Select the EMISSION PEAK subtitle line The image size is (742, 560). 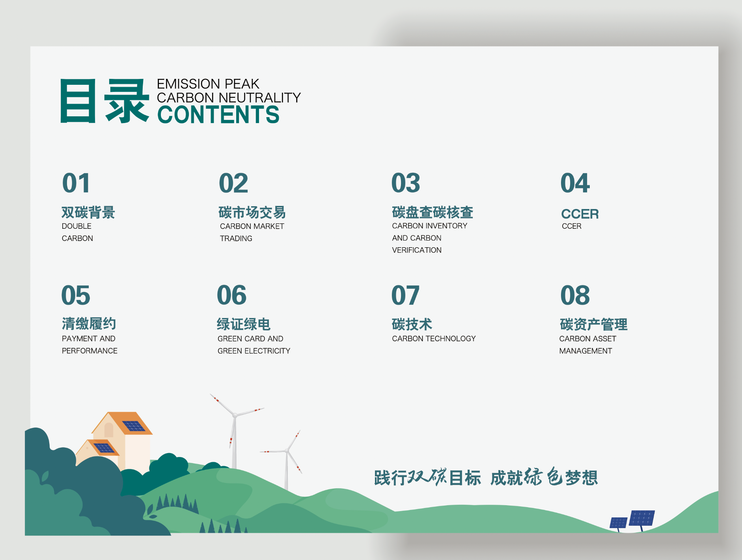click(208, 84)
